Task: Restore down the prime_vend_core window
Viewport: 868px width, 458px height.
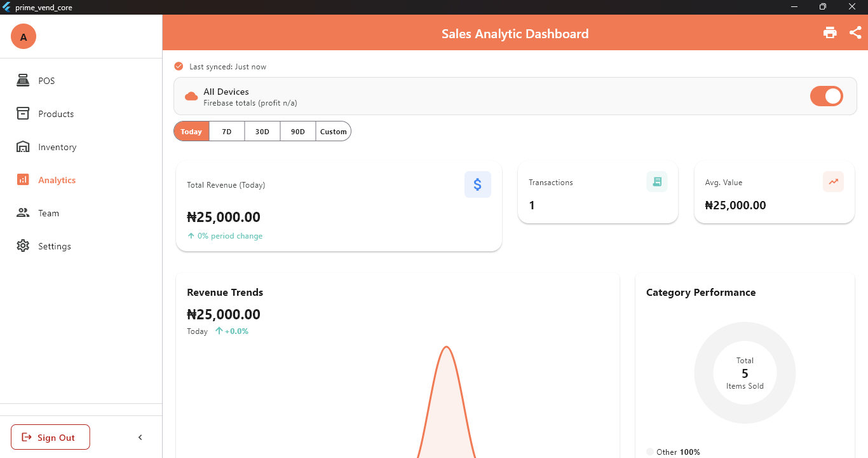Action: tap(823, 7)
